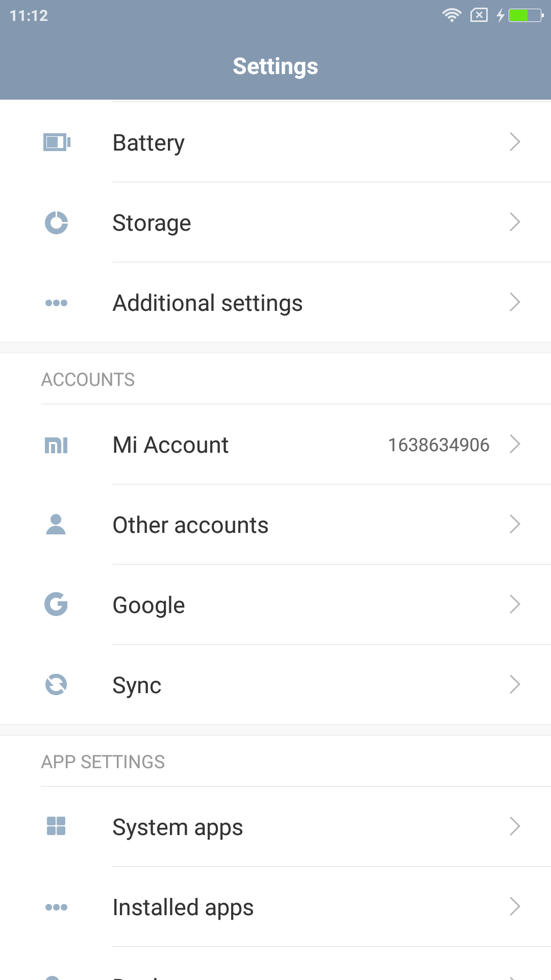
Task: Tap the Mi Account number 1638634906
Action: tap(439, 445)
